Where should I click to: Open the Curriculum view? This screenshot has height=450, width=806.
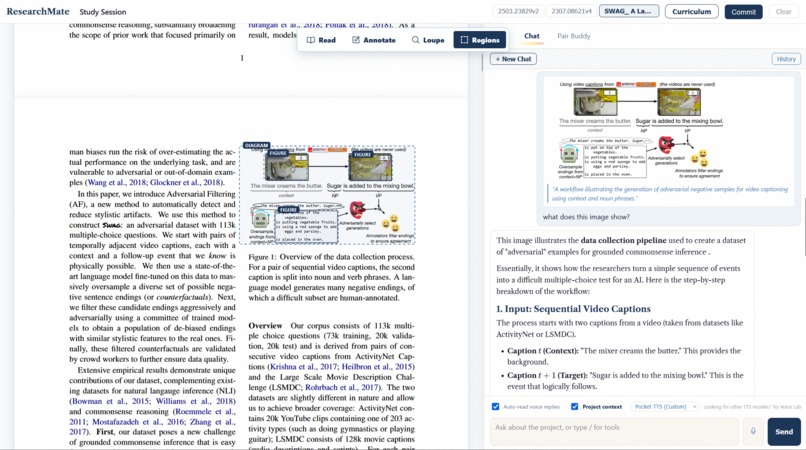pyautogui.click(x=691, y=11)
